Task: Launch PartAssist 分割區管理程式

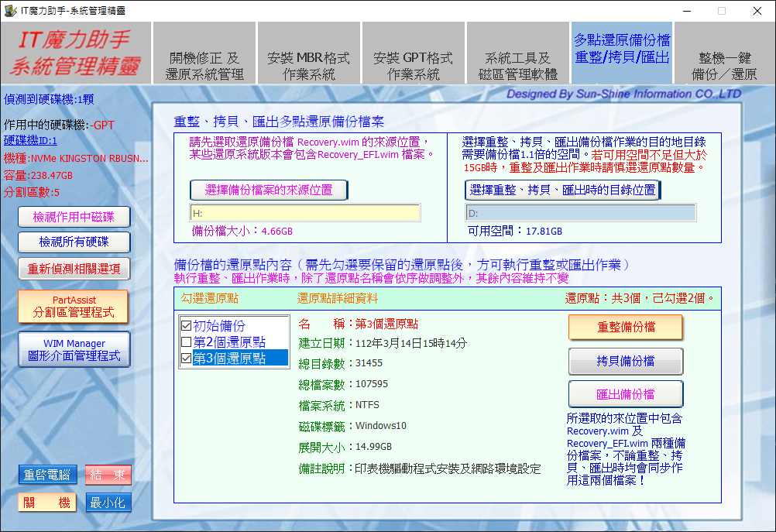Action: (73, 307)
